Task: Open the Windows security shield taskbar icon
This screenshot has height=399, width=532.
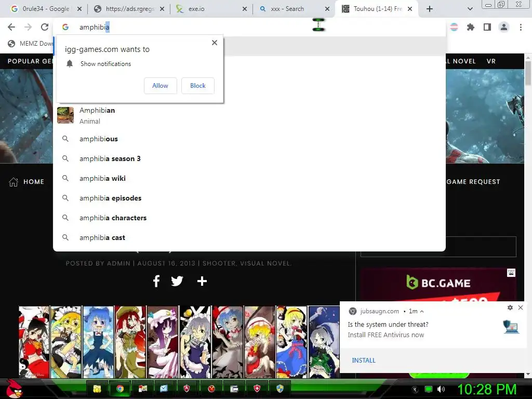Action: coord(280,389)
